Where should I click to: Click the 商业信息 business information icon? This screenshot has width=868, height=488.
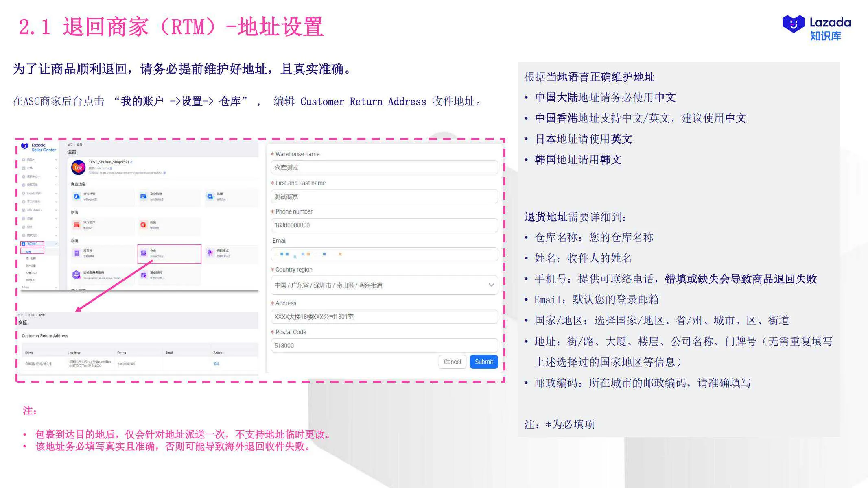pos(143,196)
